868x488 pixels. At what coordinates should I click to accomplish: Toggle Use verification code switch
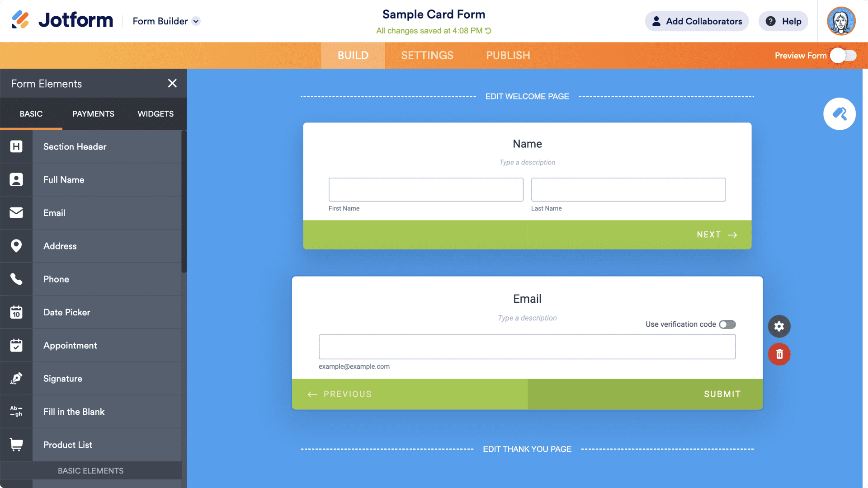pos(728,324)
